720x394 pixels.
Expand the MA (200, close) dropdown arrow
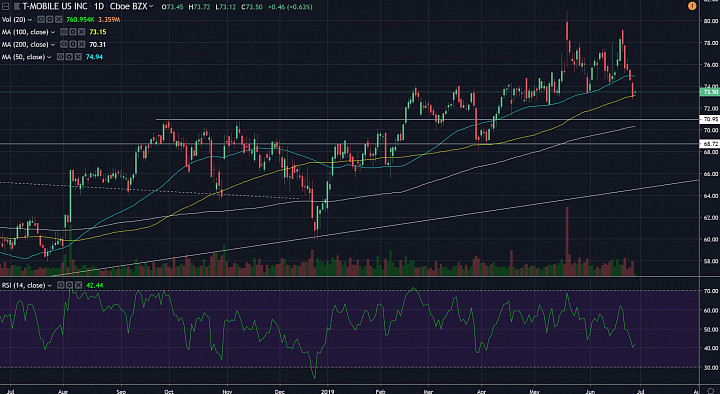(53, 45)
